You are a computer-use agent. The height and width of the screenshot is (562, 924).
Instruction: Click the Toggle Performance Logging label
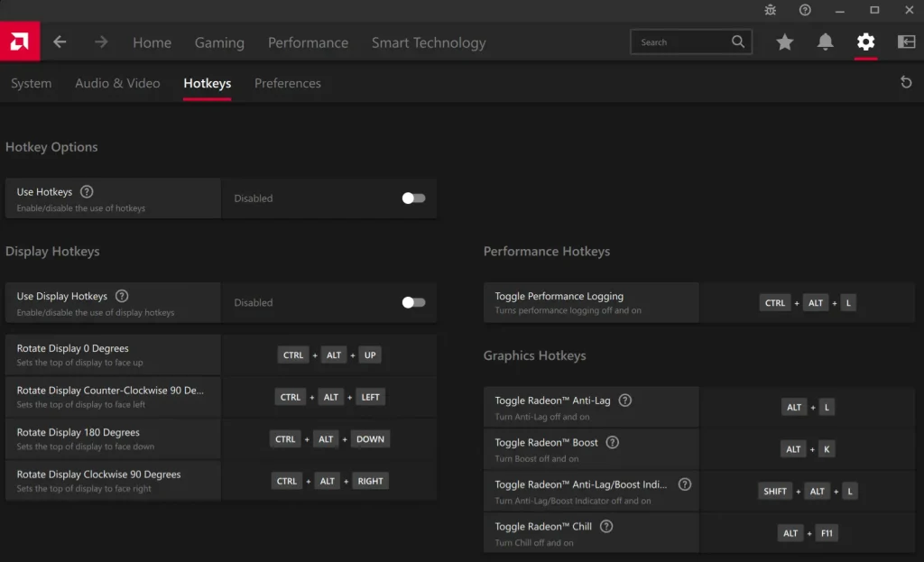pos(559,296)
